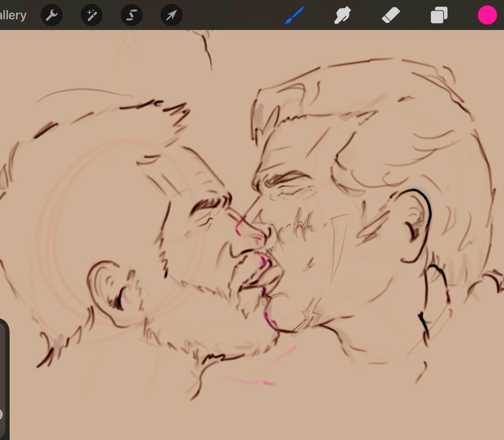Open the Actions wrench menu
The image size is (504, 440).
pos(52,16)
